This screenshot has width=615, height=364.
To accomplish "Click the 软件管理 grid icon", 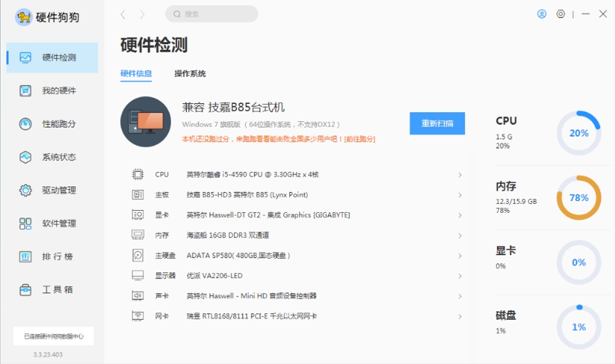I will [x=25, y=224].
